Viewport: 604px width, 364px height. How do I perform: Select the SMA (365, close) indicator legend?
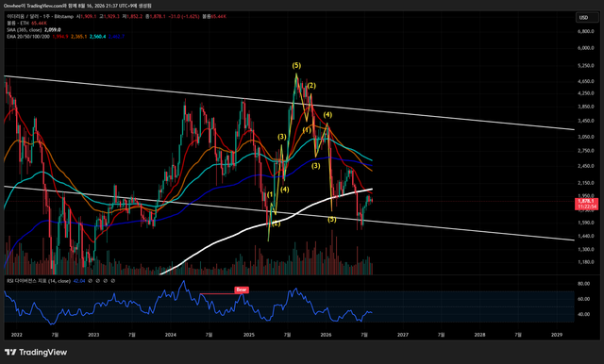click(24, 29)
